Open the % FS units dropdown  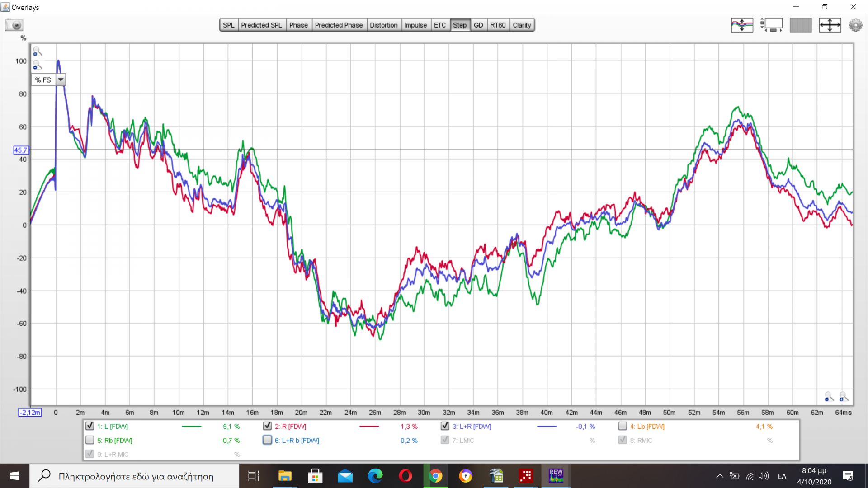pos(61,80)
